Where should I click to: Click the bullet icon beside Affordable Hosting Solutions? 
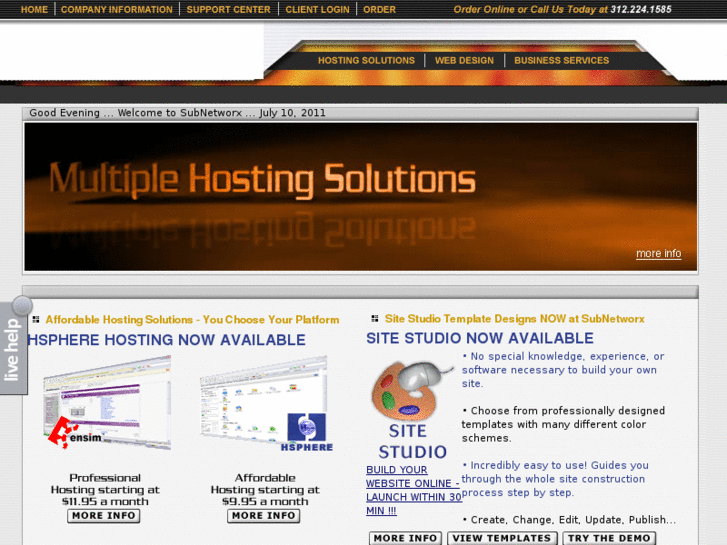[36, 319]
